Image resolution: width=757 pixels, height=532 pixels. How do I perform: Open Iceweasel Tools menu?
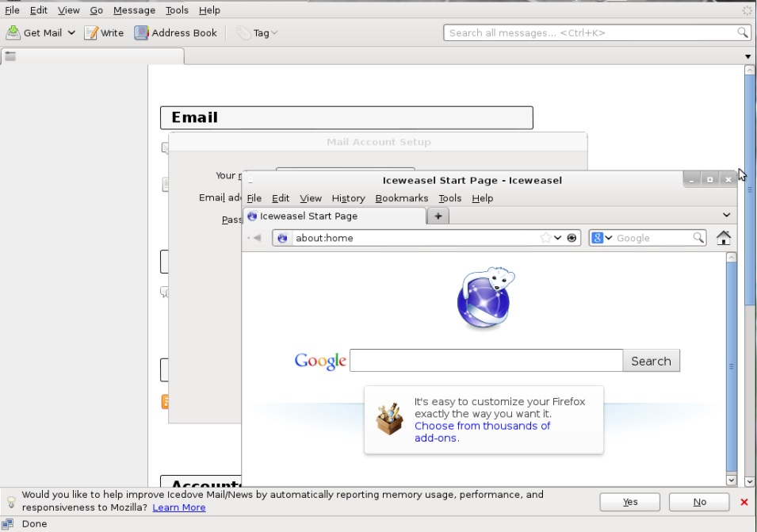(450, 198)
